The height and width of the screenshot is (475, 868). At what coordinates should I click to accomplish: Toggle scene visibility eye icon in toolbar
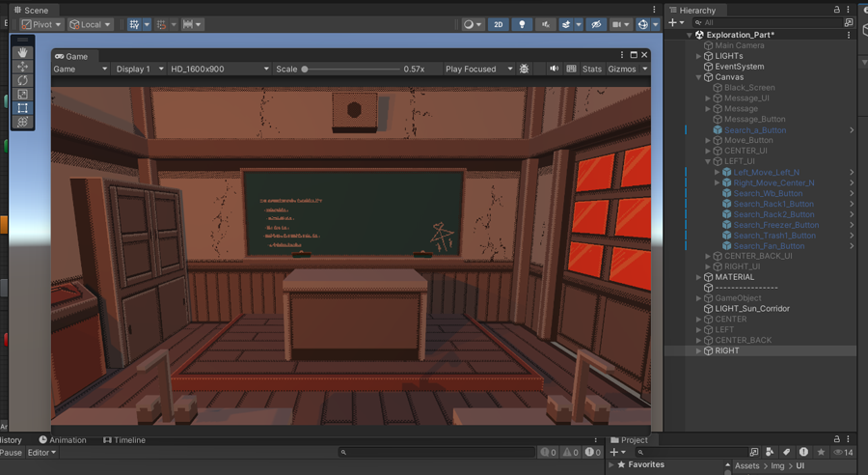pyautogui.click(x=595, y=24)
